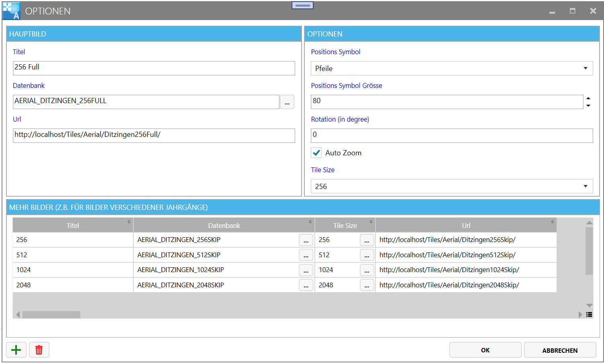
Task: Confirm with the OK button
Action: point(485,350)
